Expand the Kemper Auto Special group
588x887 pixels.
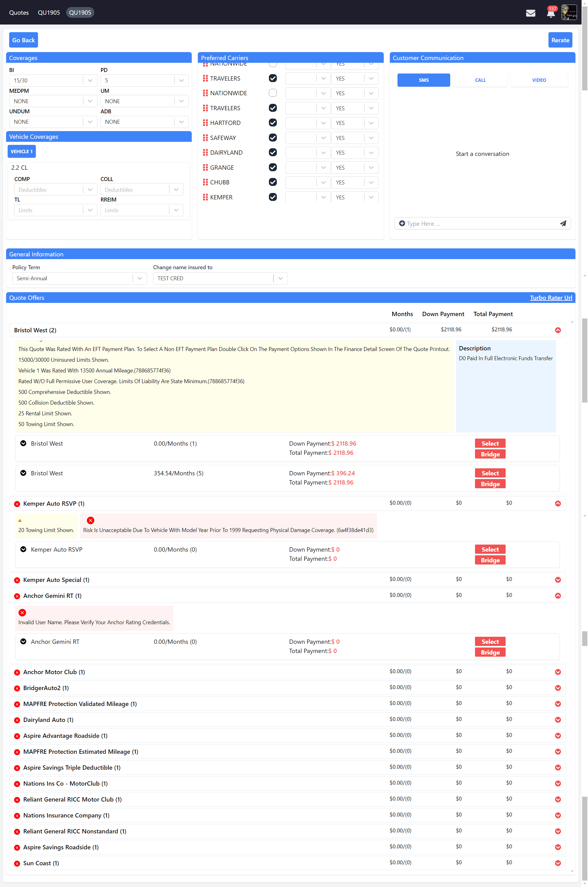558,580
